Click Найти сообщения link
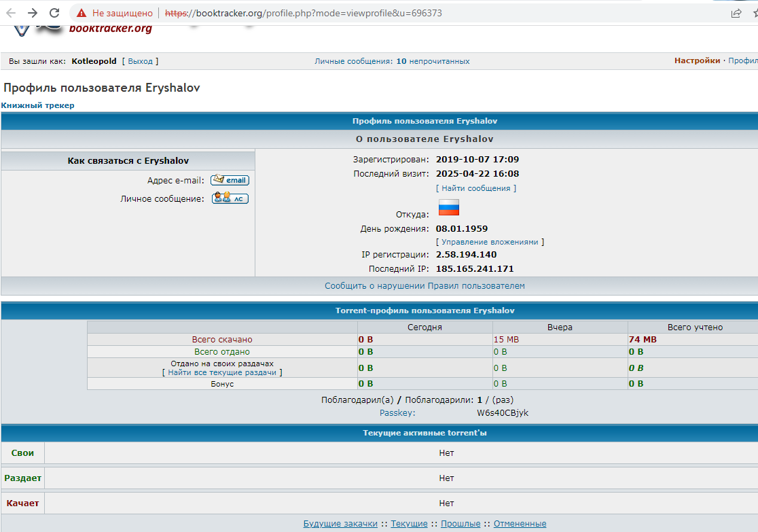The height and width of the screenshot is (532, 758). click(x=475, y=188)
